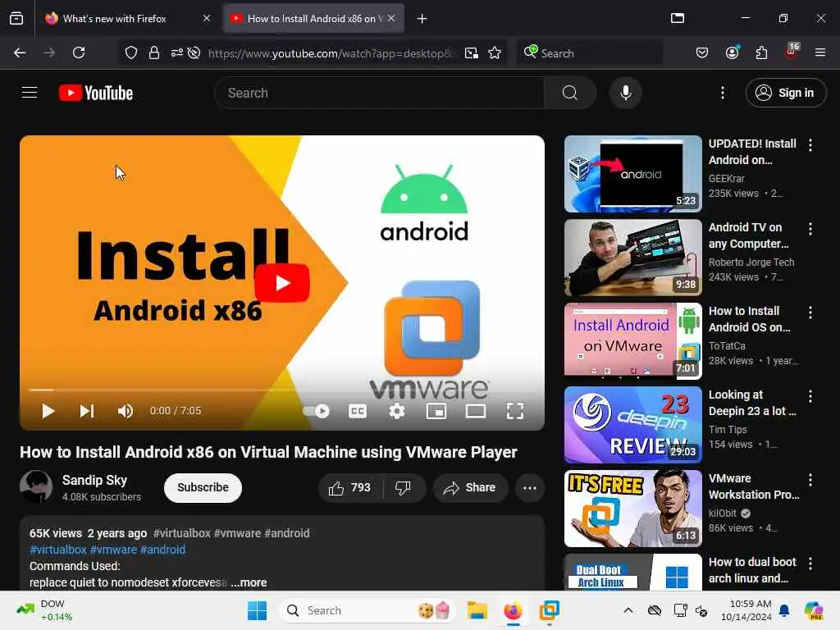The width and height of the screenshot is (840, 630).
Task: Click the YouTube search input field
Action: pyautogui.click(x=379, y=93)
